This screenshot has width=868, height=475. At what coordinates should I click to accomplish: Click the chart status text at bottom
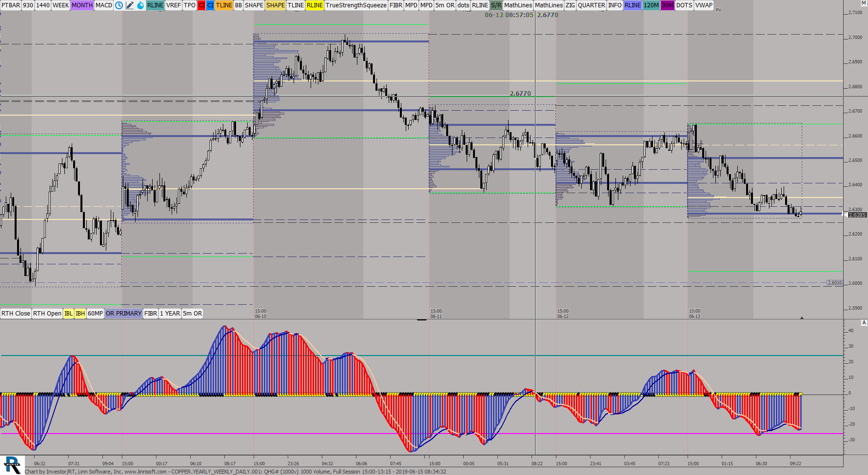[236, 472]
